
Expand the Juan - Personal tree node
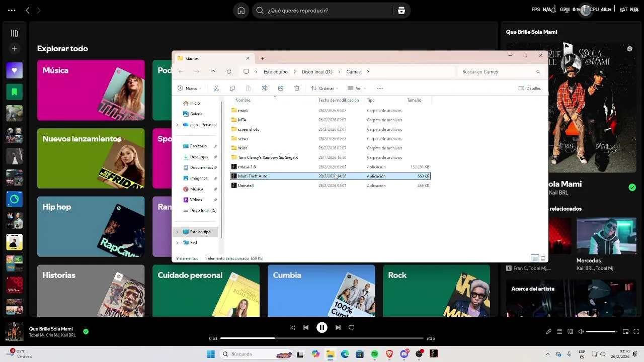177,125
